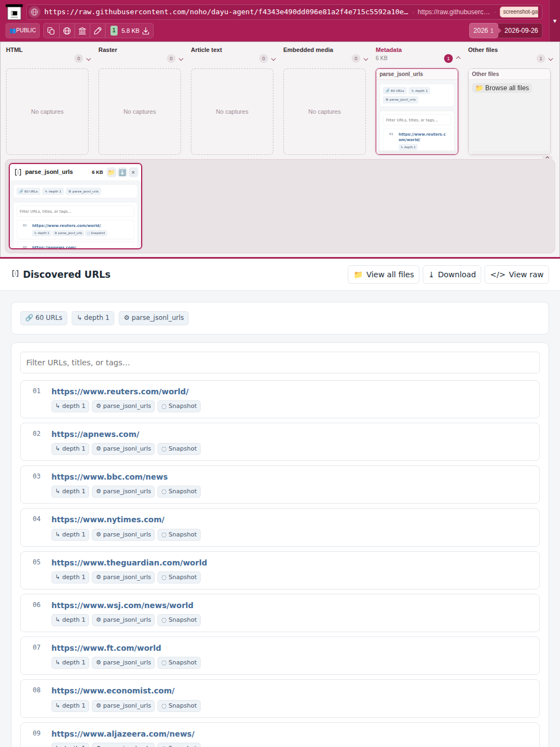This screenshot has width=560, height=747.
Task: Click the 2026-09-26 date label
Action: tap(521, 31)
